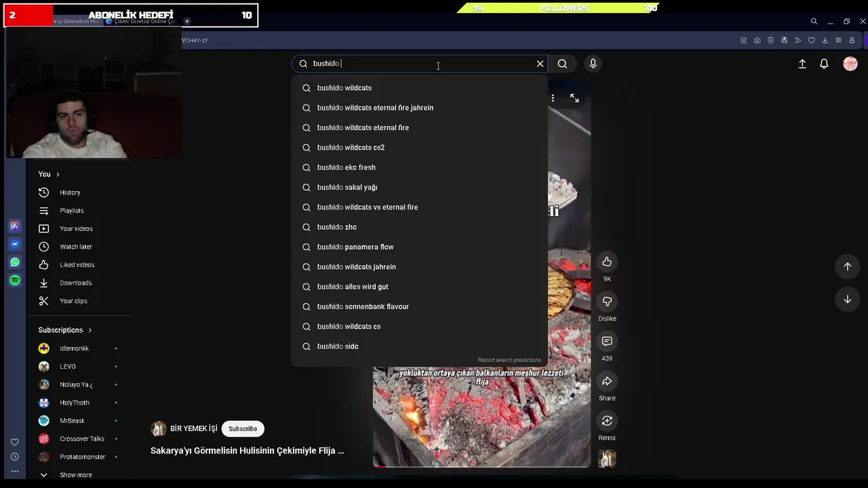The height and width of the screenshot is (488, 868).
Task: Open Your clips in the sidebar
Action: (x=73, y=301)
